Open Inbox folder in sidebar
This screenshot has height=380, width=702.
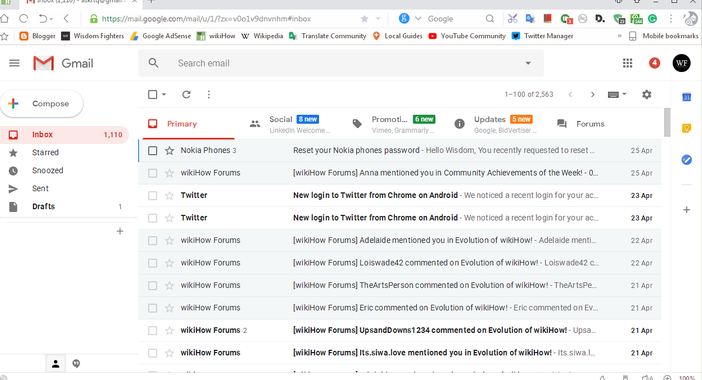point(64,134)
